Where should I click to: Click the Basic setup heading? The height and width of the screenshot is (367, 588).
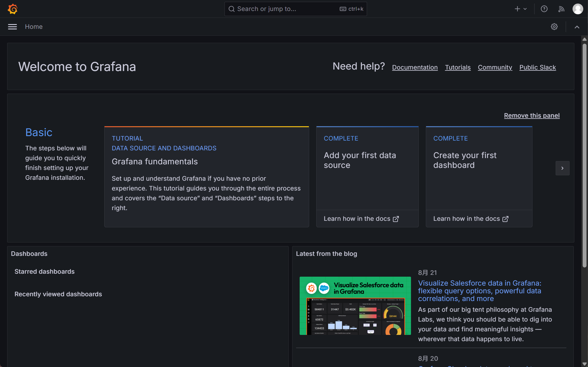point(39,132)
